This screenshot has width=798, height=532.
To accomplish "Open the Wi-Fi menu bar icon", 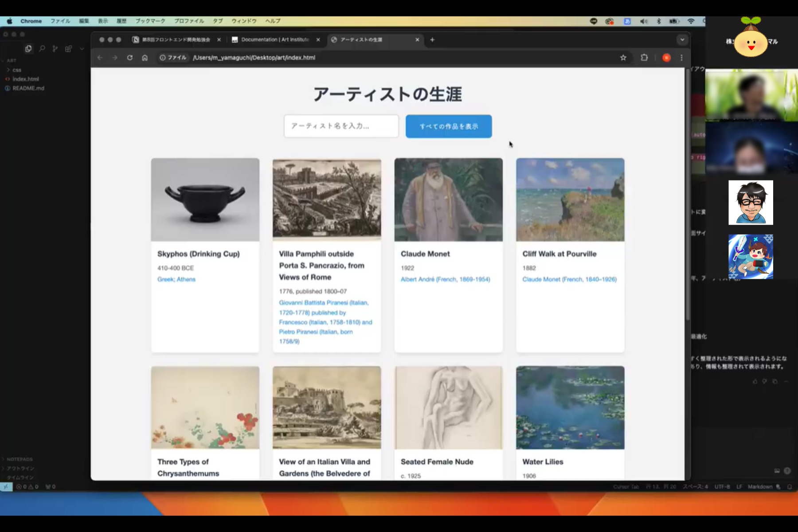I will pos(691,21).
